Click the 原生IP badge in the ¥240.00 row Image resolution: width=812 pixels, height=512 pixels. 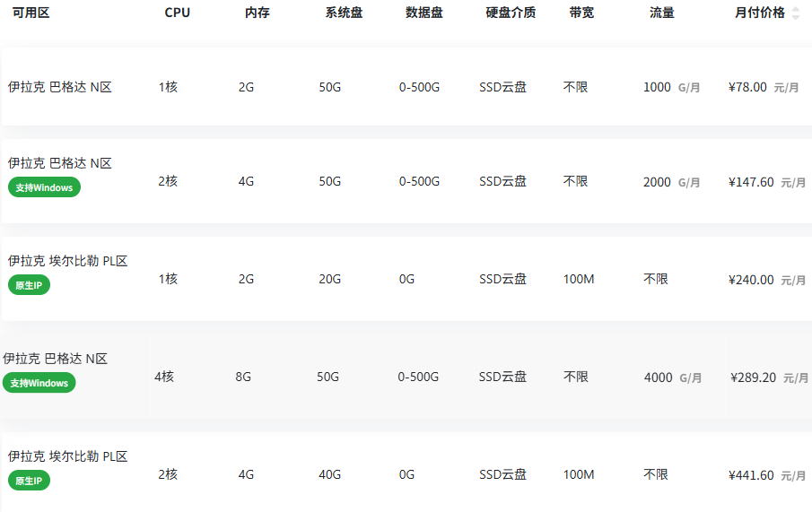[29, 285]
